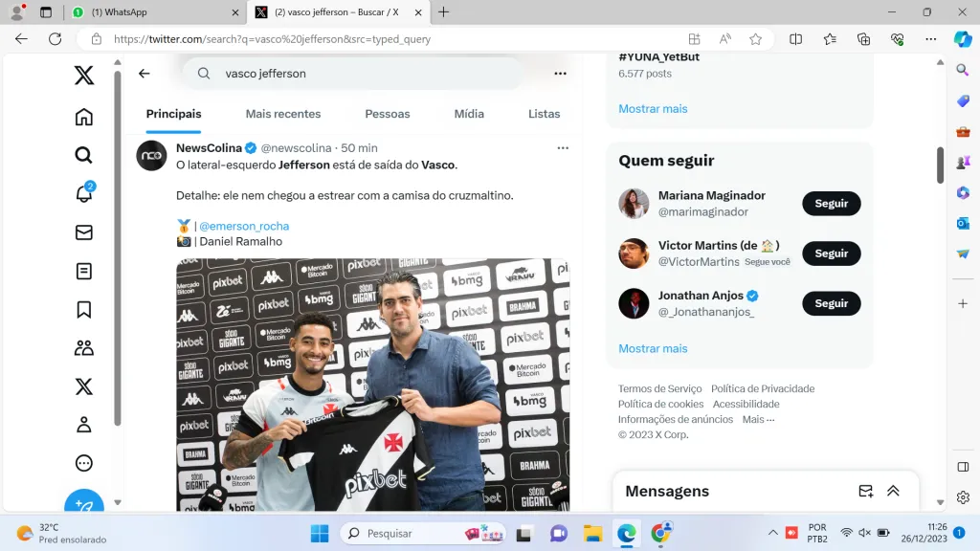The width and height of the screenshot is (980, 551).
Task: Expand the Mensagens panel with double chevron
Action: pos(893,491)
